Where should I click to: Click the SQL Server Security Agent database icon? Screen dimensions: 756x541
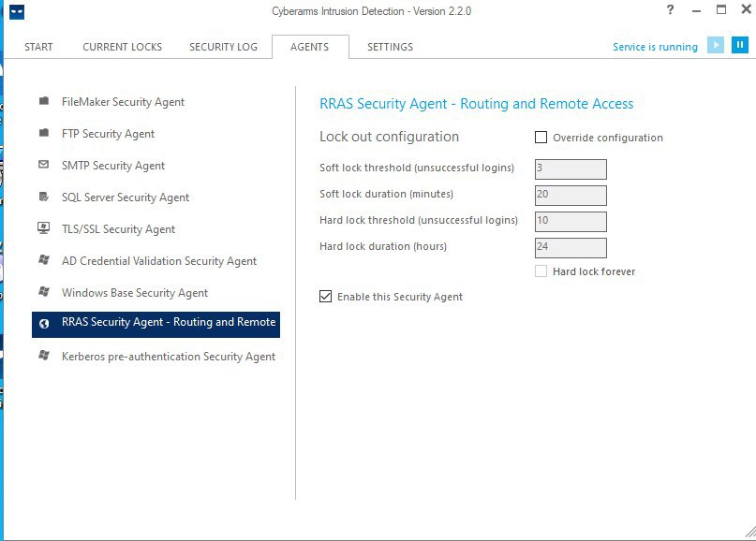(44, 197)
